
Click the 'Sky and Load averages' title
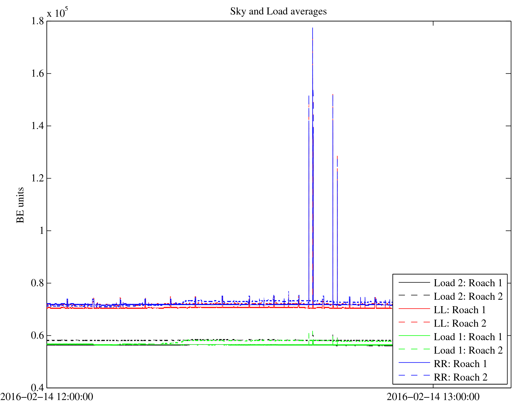(x=278, y=11)
